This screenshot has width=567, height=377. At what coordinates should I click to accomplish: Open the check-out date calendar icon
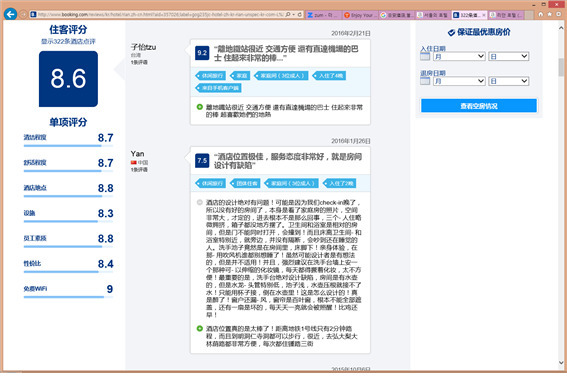(425, 81)
